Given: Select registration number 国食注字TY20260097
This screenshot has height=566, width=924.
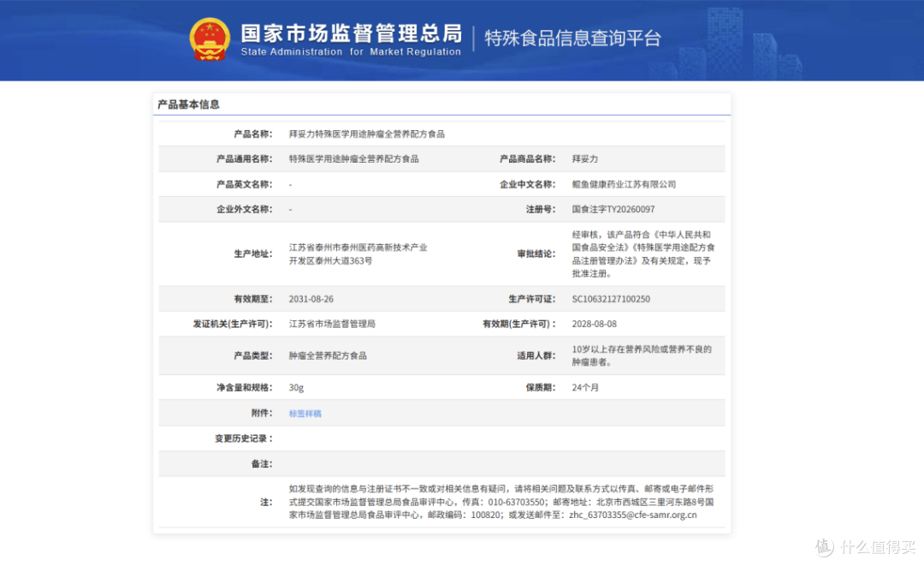Looking at the screenshot, I should (613, 209).
